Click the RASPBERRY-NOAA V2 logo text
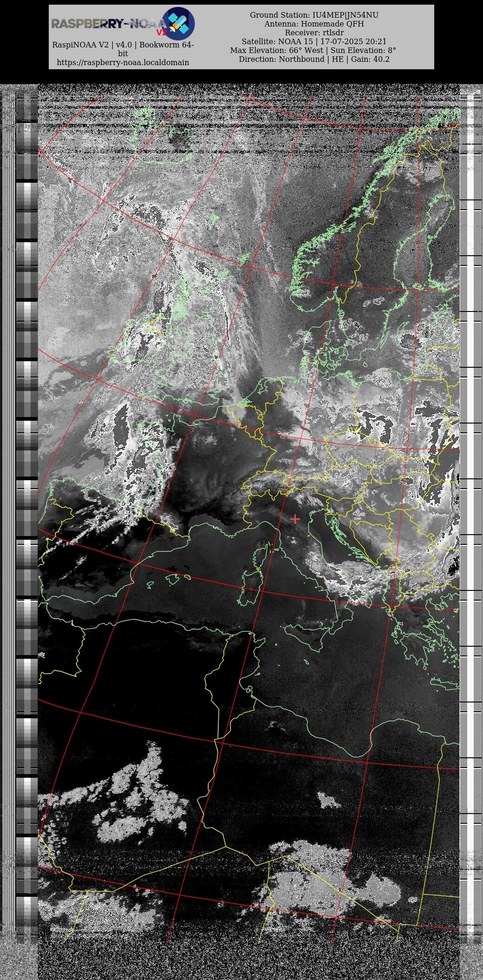Image resolution: width=483 pixels, height=980 pixels. tap(109, 25)
